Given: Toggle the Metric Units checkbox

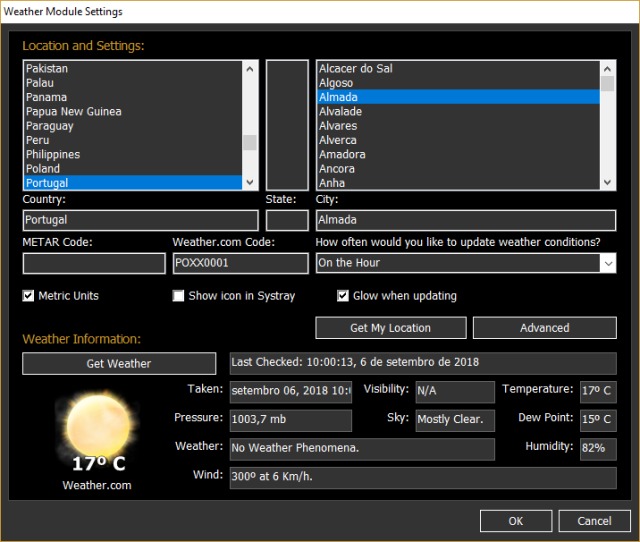Looking at the screenshot, I should pyautogui.click(x=29, y=296).
